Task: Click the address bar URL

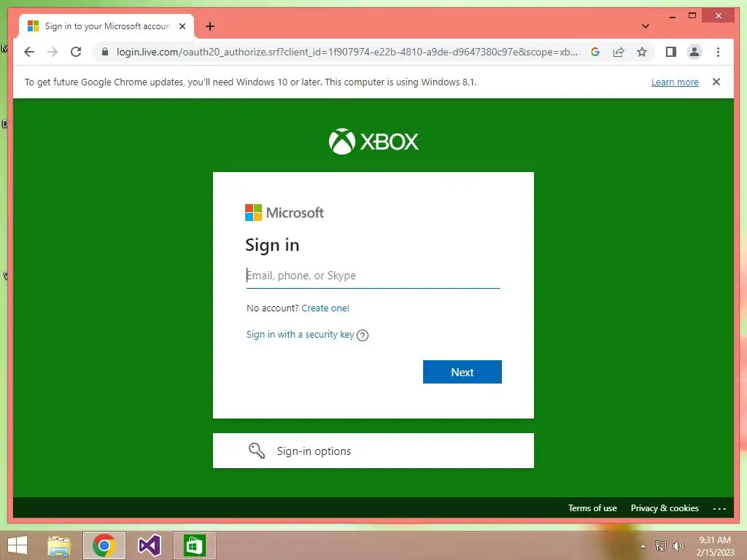Action: click(347, 52)
